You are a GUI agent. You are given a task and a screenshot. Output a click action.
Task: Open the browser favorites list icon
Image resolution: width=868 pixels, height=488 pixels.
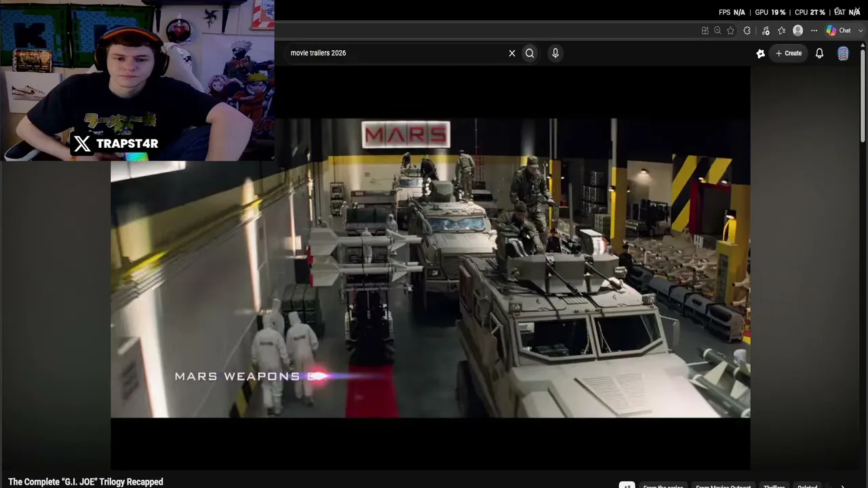click(782, 30)
